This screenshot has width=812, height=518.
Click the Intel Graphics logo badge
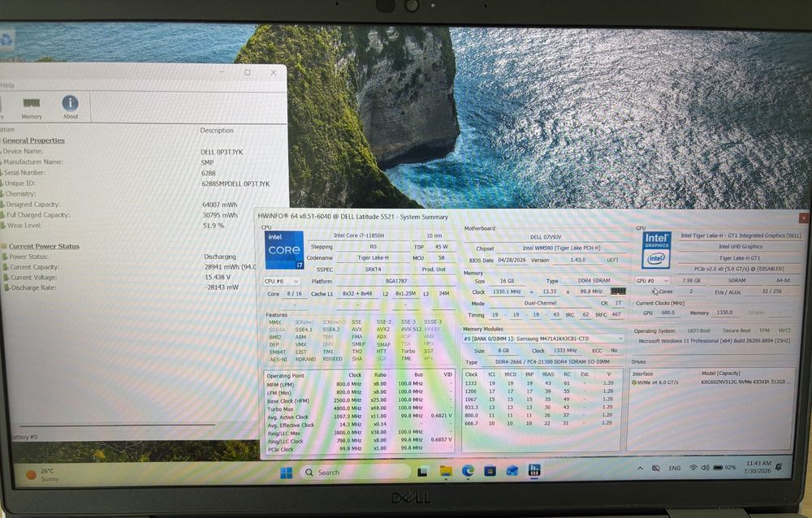[x=656, y=250]
